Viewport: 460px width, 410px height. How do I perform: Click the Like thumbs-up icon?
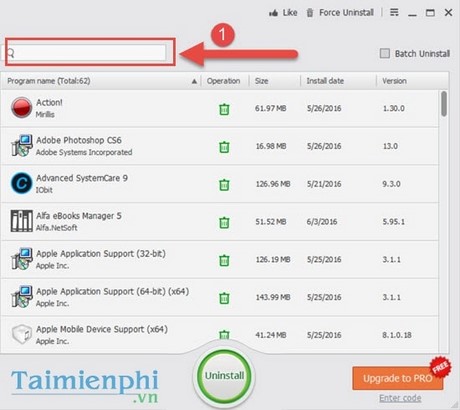(273, 13)
